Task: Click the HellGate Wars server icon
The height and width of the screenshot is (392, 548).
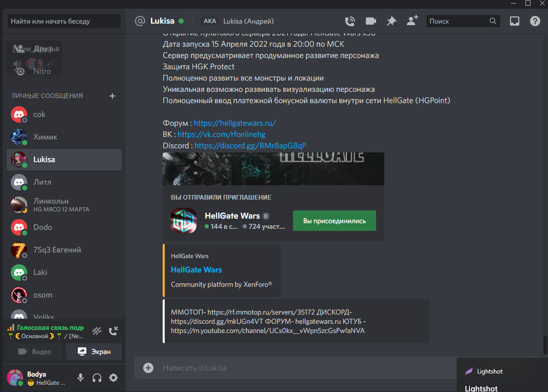Action: coord(184,221)
